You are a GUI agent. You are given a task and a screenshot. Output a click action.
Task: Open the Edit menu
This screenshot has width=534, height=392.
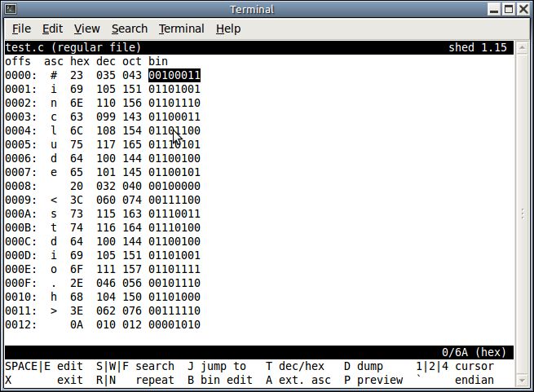click(x=52, y=29)
